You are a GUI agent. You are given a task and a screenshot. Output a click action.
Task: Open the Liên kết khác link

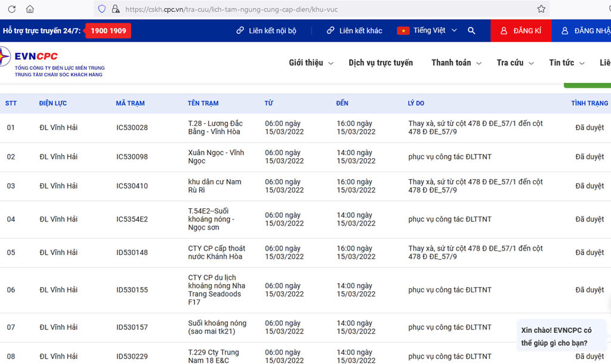[354, 30]
